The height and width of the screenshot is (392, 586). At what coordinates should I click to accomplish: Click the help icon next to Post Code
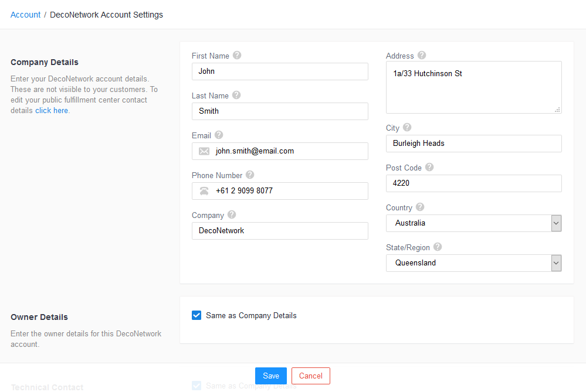[429, 167]
